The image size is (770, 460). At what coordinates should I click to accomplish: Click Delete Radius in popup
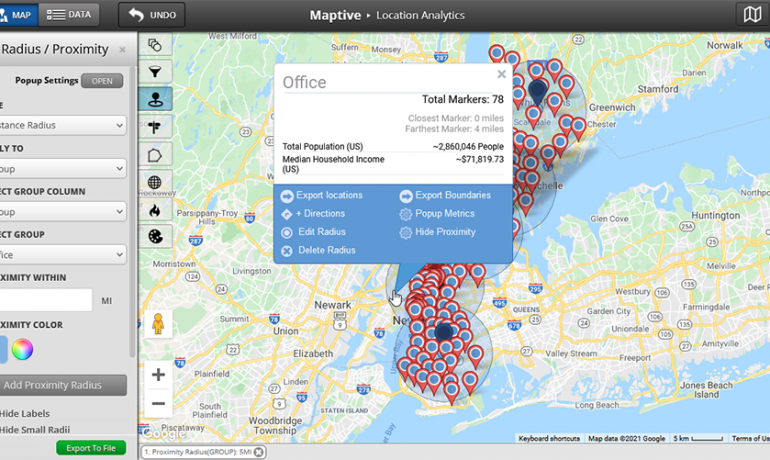coord(327,250)
